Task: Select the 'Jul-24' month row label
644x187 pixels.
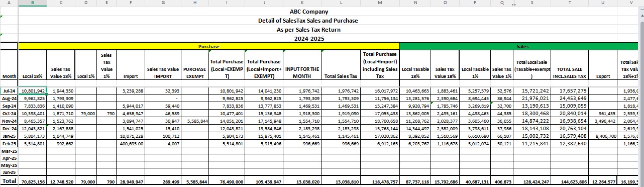Action: (10, 90)
